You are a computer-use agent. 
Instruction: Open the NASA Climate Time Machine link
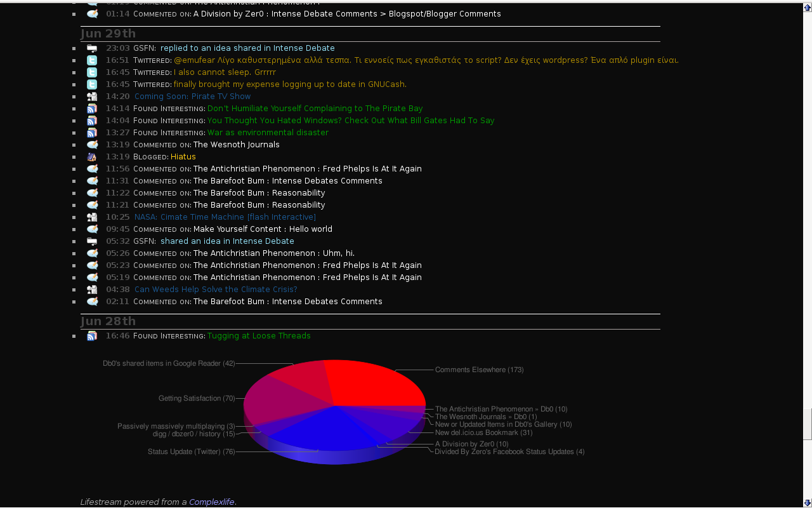(x=225, y=217)
